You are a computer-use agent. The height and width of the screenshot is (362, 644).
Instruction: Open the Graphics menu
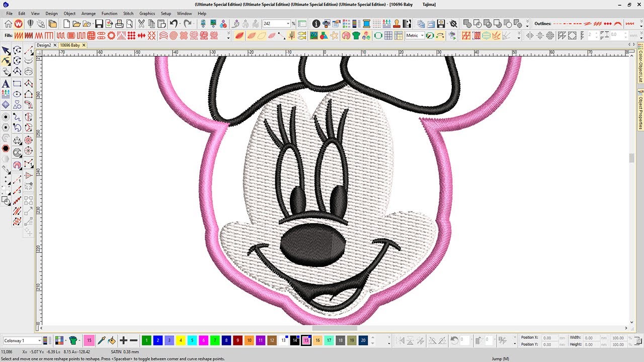click(x=147, y=14)
